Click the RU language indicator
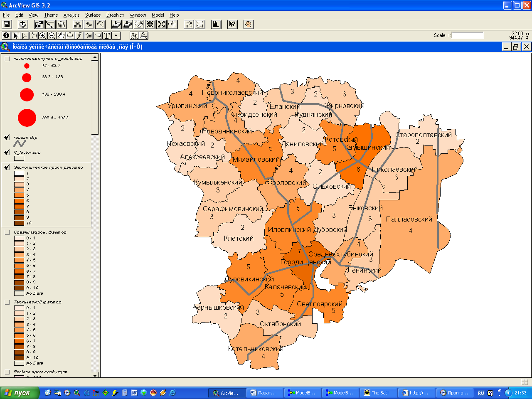 click(481, 393)
